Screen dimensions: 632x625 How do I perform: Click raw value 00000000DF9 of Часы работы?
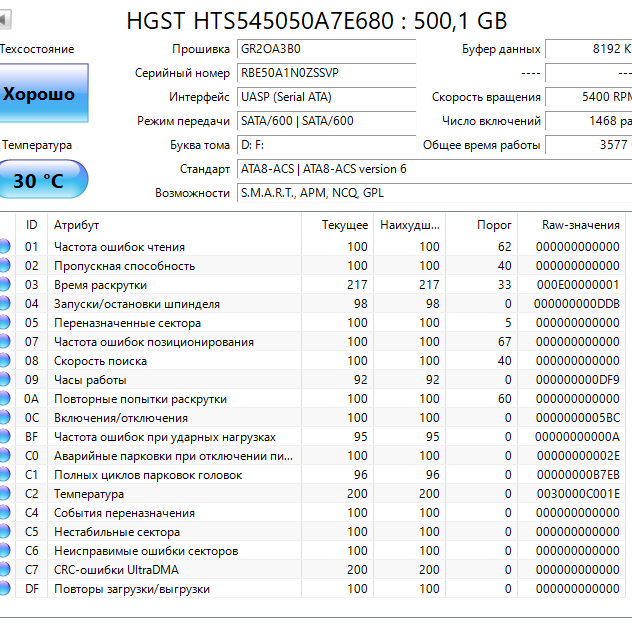[x=578, y=380]
